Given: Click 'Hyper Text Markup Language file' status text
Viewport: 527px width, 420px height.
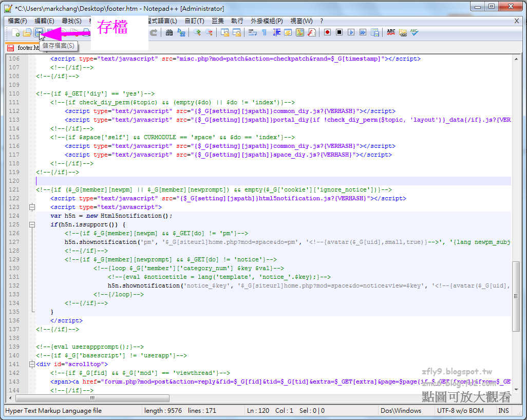Looking at the screenshot, I should (53, 411).
